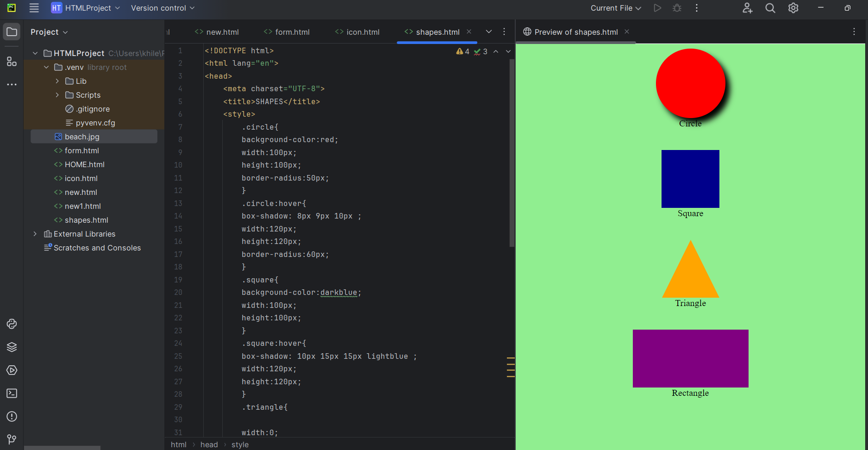Switch to icon.html tab
The height and width of the screenshot is (450, 868).
(x=357, y=32)
